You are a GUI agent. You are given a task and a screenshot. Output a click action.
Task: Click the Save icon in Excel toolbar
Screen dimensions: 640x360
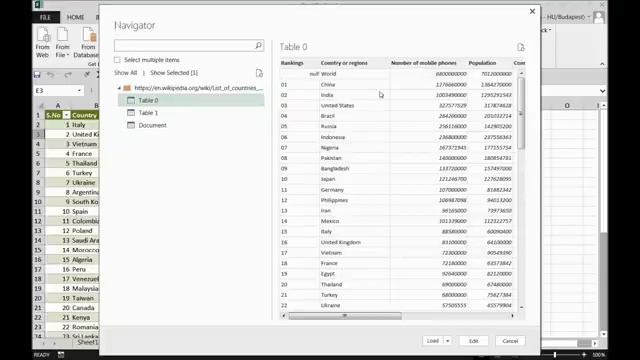37,75
